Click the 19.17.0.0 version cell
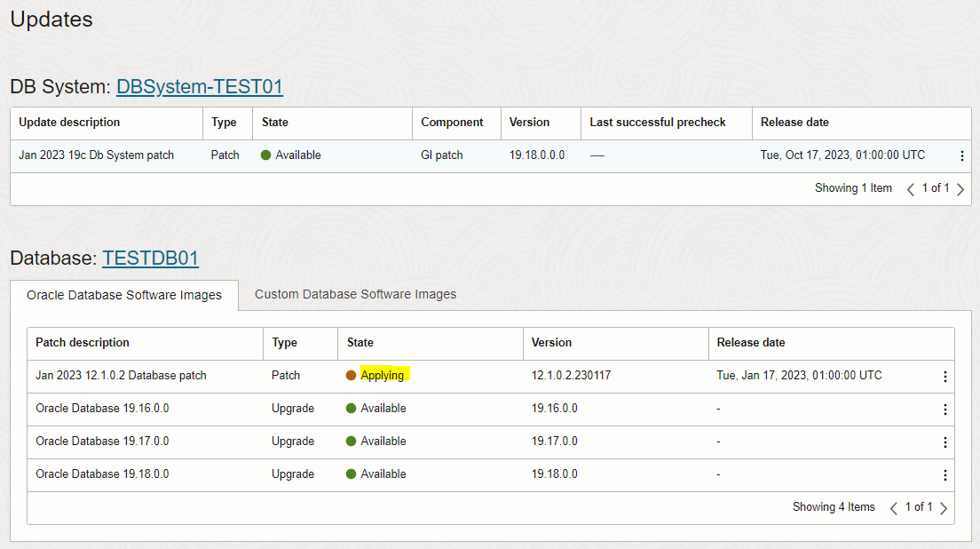 [x=555, y=441]
